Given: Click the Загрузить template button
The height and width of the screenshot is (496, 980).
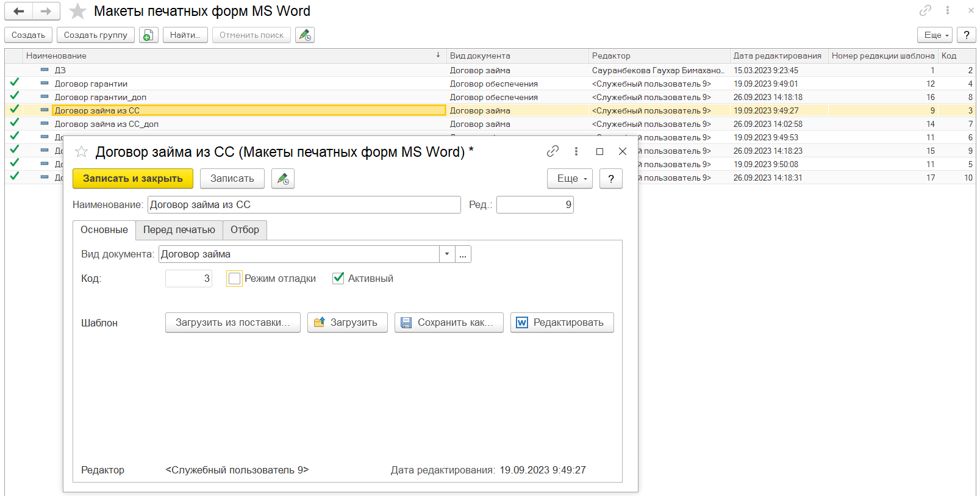Looking at the screenshot, I should [x=348, y=323].
